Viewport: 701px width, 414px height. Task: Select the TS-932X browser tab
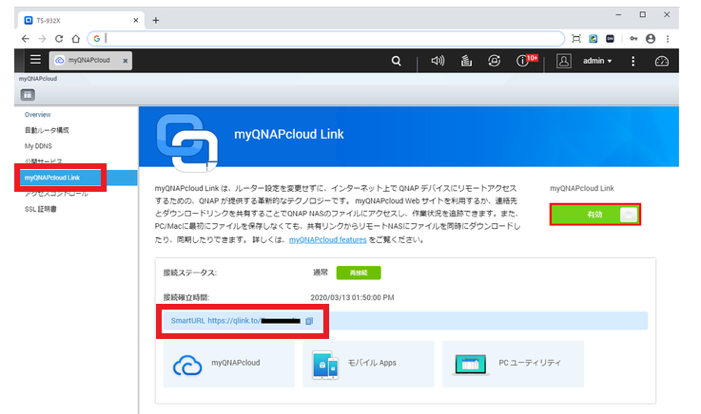pos(81,20)
